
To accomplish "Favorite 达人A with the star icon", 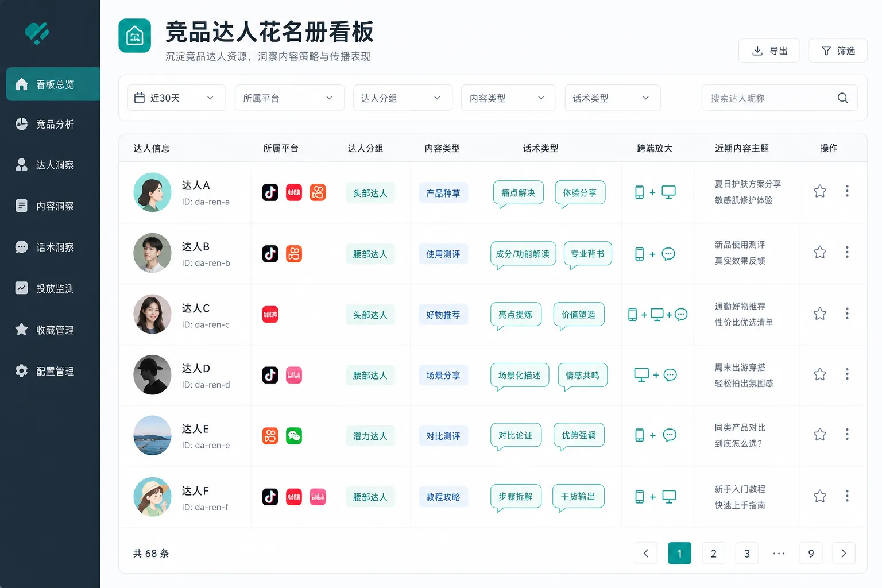I will [820, 191].
